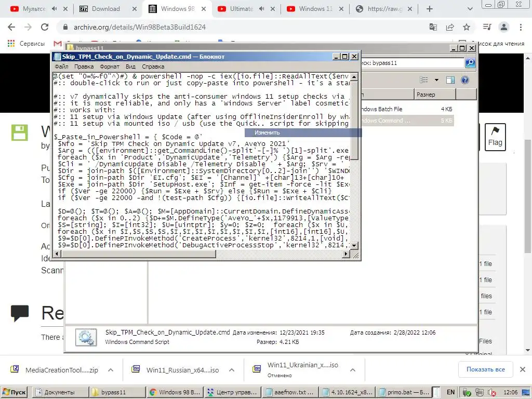Reload the archive.org page
Screen dimensions: 532x399
(x=45, y=27)
